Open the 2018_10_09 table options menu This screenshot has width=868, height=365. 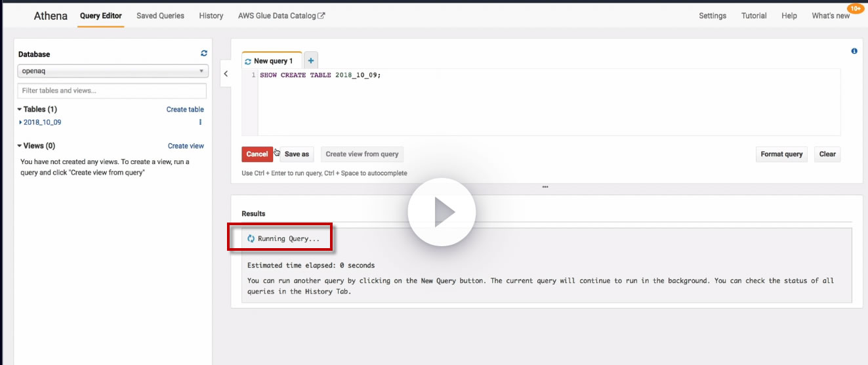[200, 122]
